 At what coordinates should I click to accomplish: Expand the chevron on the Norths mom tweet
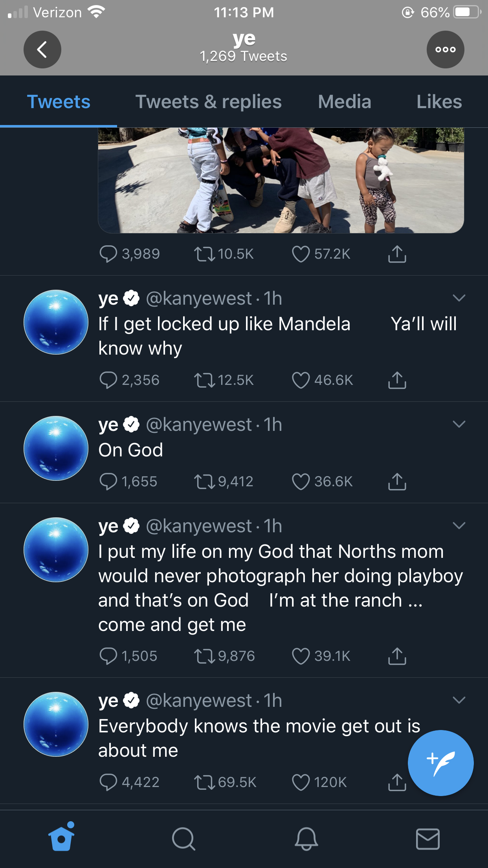[x=459, y=526]
